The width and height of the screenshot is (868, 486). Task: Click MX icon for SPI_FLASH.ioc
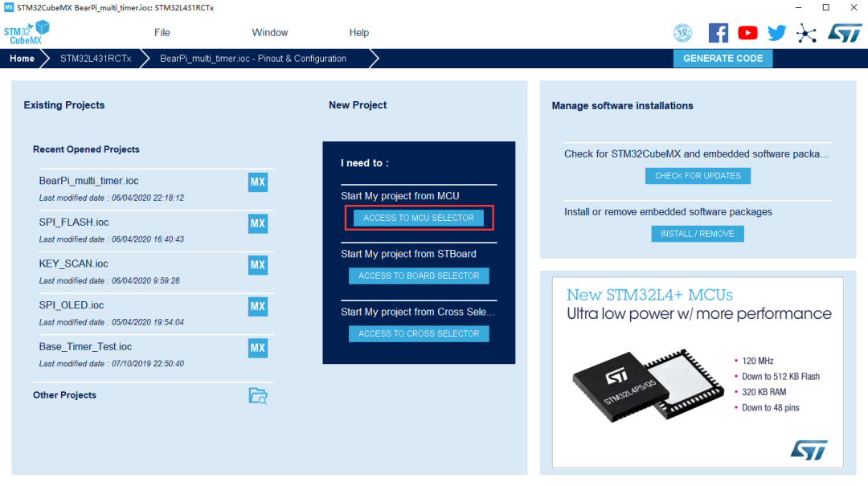click(257, 223)
